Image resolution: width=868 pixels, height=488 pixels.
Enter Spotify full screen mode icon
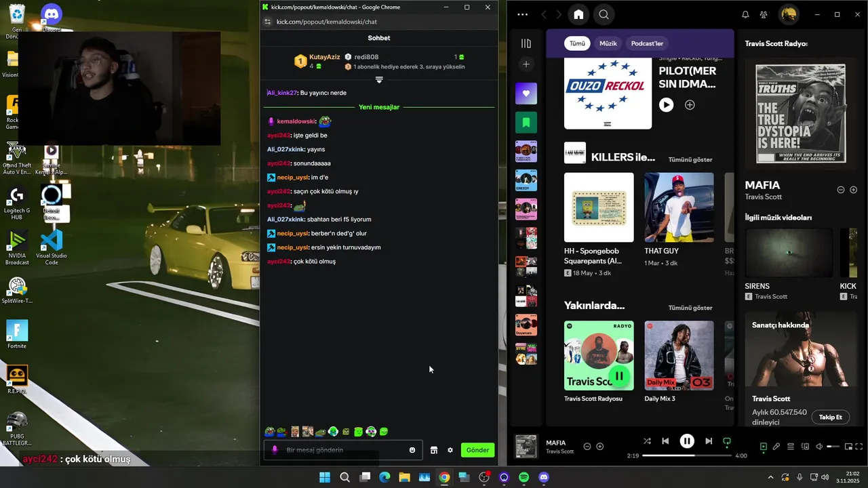point(861,447)
